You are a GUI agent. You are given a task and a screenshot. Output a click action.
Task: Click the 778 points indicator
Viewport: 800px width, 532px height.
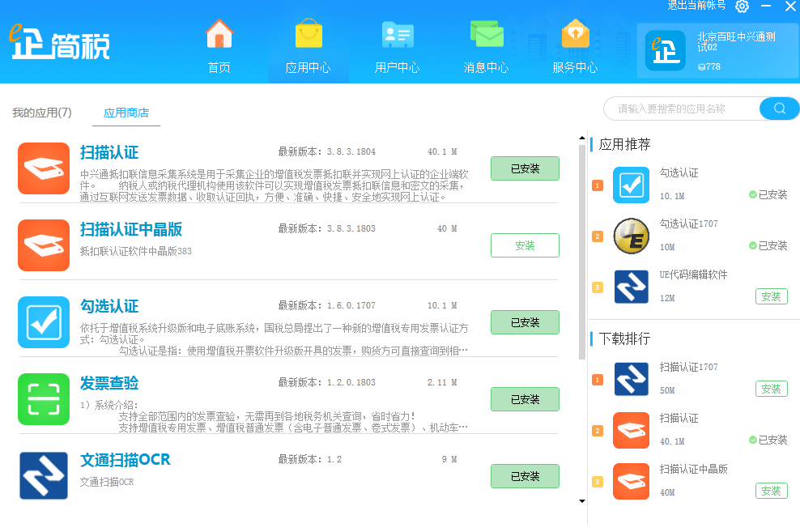709,67
